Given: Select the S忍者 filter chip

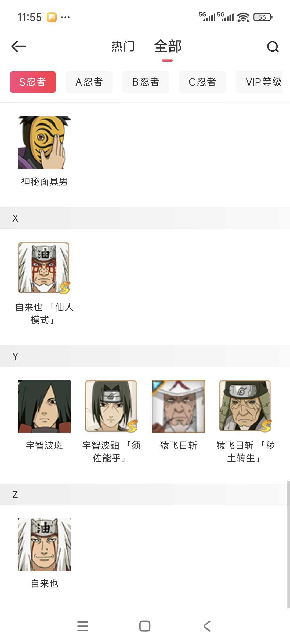Looking at the screenshot, I should click(33, 82).
